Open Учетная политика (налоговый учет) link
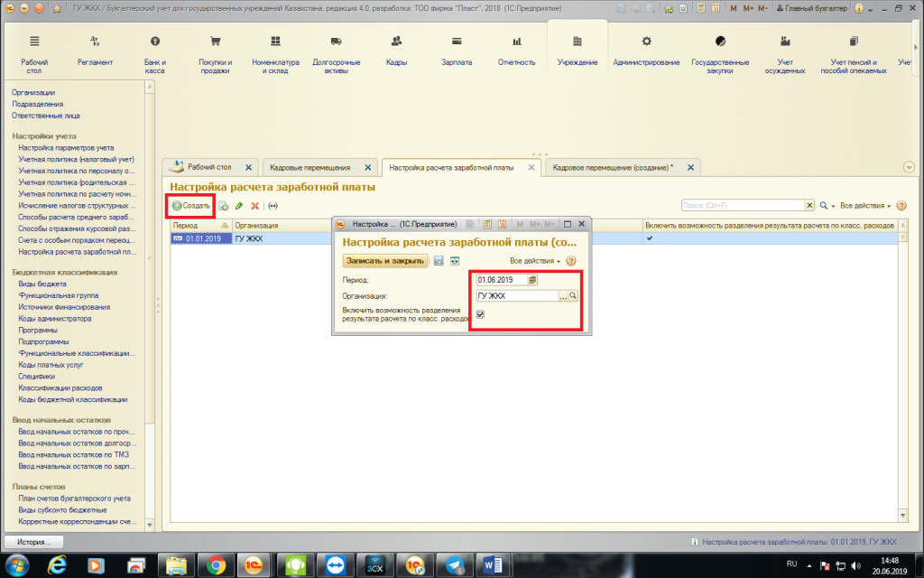924x578 pixels. coord(76,159)
